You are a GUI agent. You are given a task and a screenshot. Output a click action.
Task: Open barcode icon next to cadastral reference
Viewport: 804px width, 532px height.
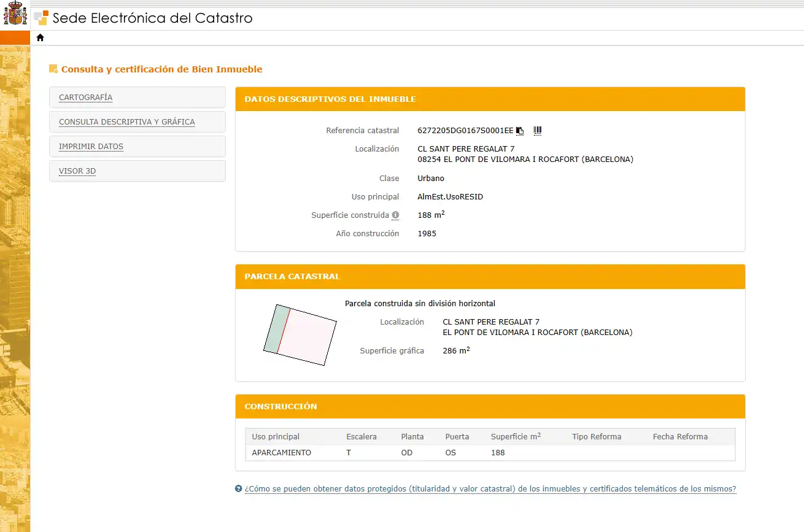coord(538,130)
